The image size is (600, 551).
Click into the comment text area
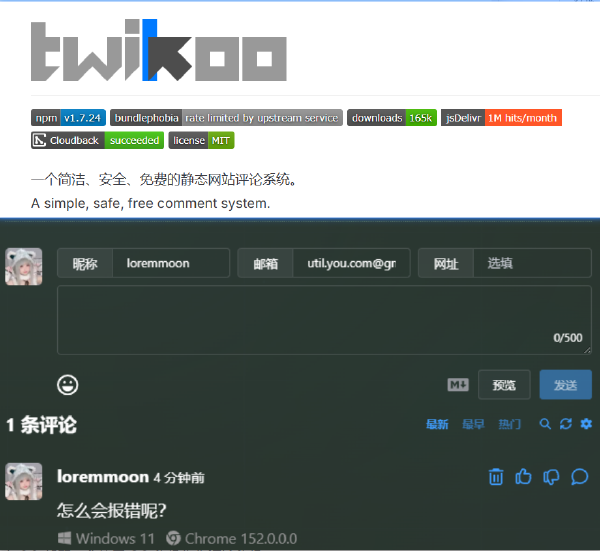click(324, 320)
